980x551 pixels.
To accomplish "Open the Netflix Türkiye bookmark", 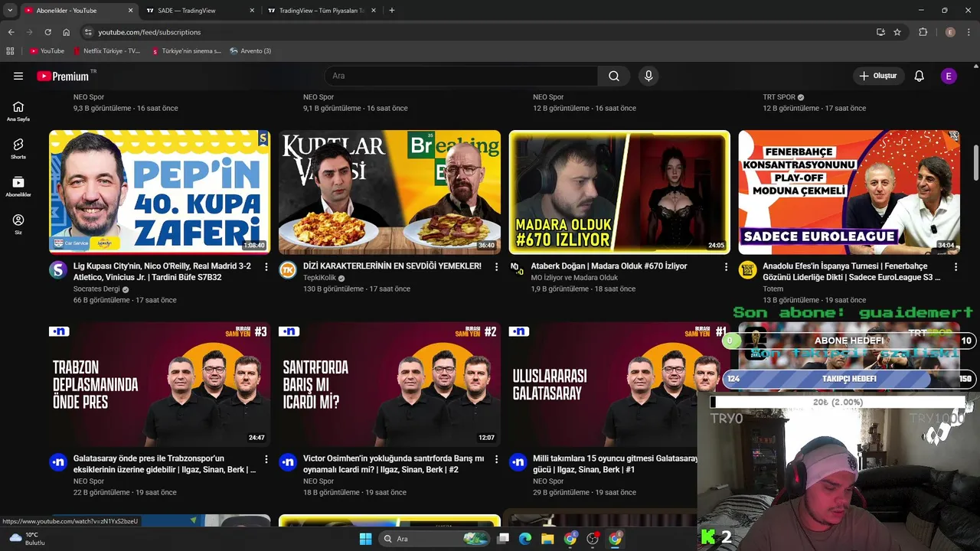I will (107, 51).
